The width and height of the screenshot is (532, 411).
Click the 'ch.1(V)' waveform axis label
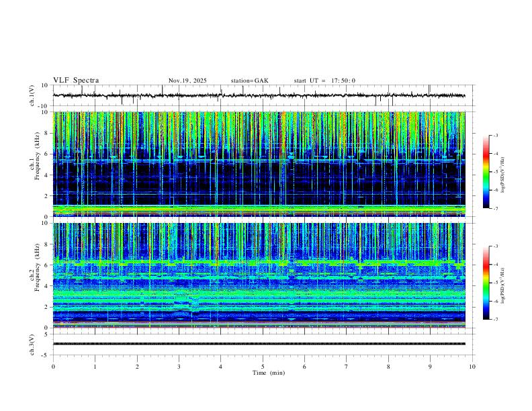coord(32,95)
